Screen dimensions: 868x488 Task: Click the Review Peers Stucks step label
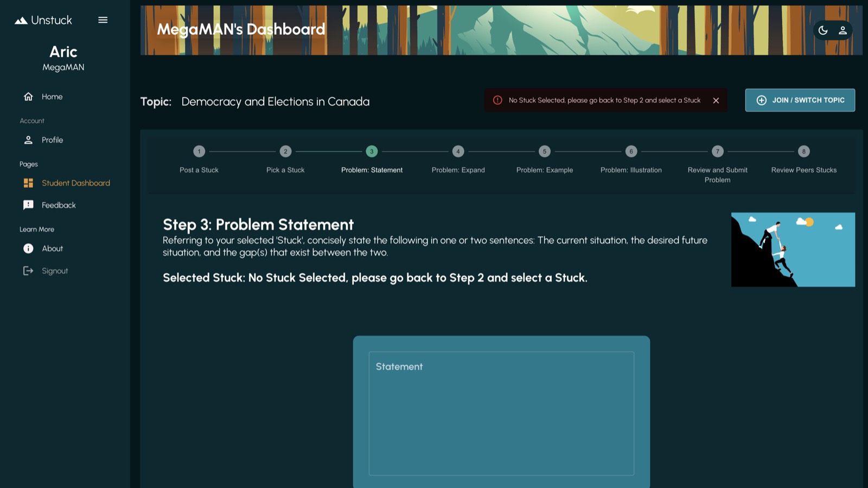tap(804, 170)
